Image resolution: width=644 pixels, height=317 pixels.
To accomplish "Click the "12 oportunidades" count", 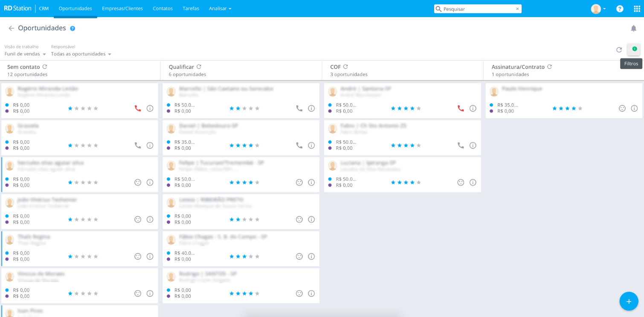I will pyautogui.click(x=27, y=74).
